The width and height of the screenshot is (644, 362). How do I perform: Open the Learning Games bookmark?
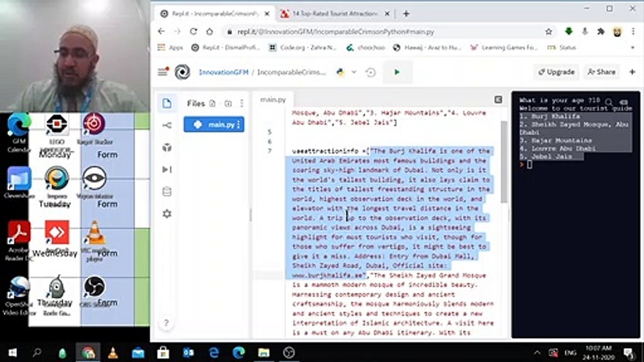pyautogui.click(x=504, y=47)
